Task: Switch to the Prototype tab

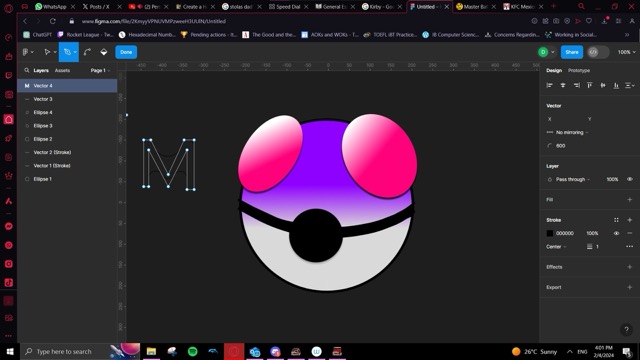Action: coord(579,70)
